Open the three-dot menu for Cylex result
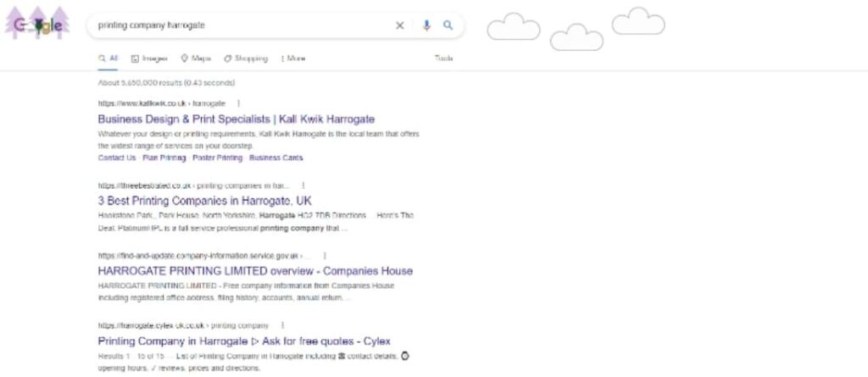 tap(282, 325)
